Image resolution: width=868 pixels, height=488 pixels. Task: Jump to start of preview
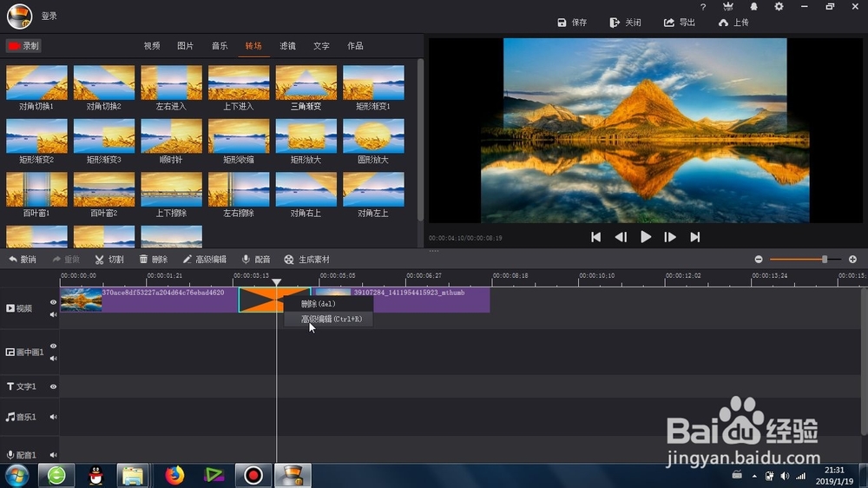[595, 237]
